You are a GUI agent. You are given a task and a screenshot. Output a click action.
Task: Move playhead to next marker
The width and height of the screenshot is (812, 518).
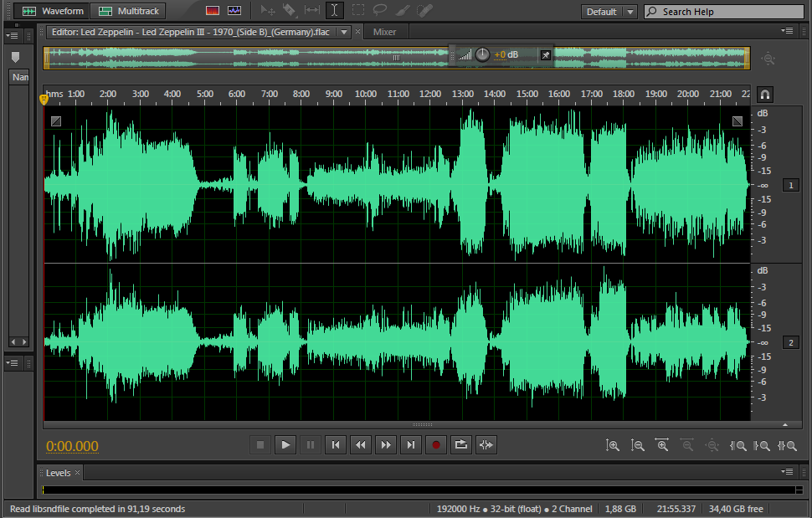[411, 445]
